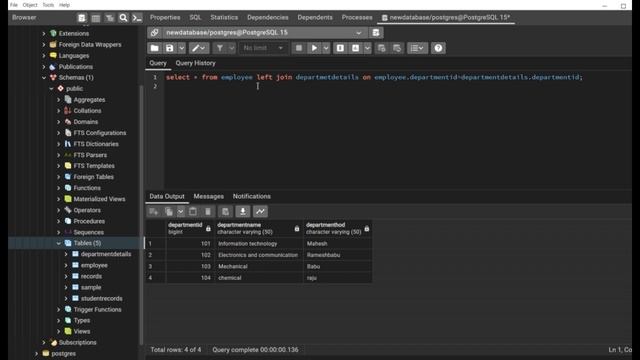
Task: Open the Help menu
Action: click(64, 5)
